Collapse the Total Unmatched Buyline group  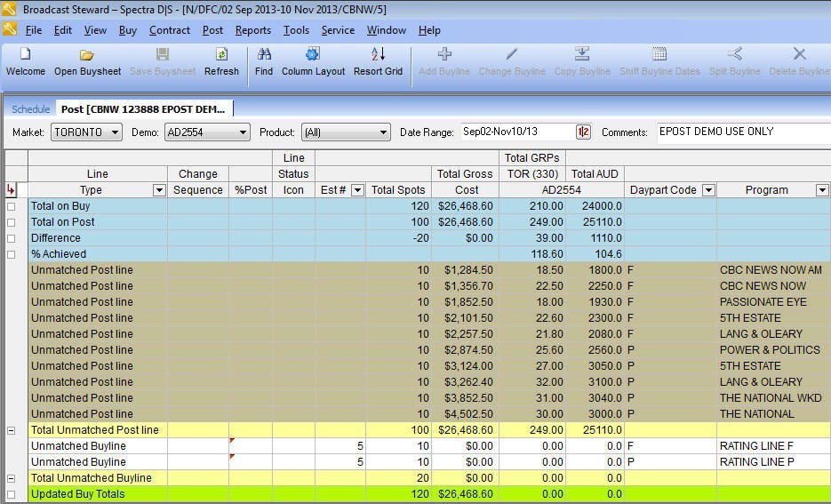tap(12, 478)
